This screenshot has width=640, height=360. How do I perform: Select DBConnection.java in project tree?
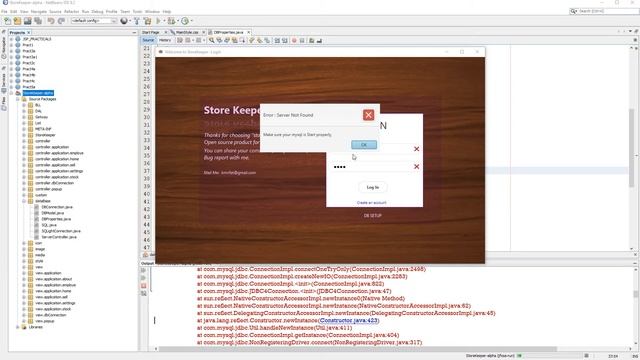(x=57, y=207)
